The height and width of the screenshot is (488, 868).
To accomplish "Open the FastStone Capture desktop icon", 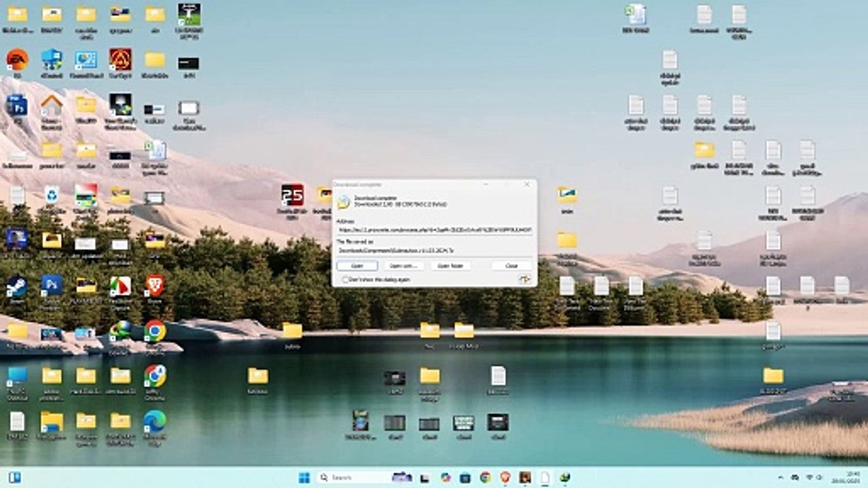I will (x=121, y=285).
